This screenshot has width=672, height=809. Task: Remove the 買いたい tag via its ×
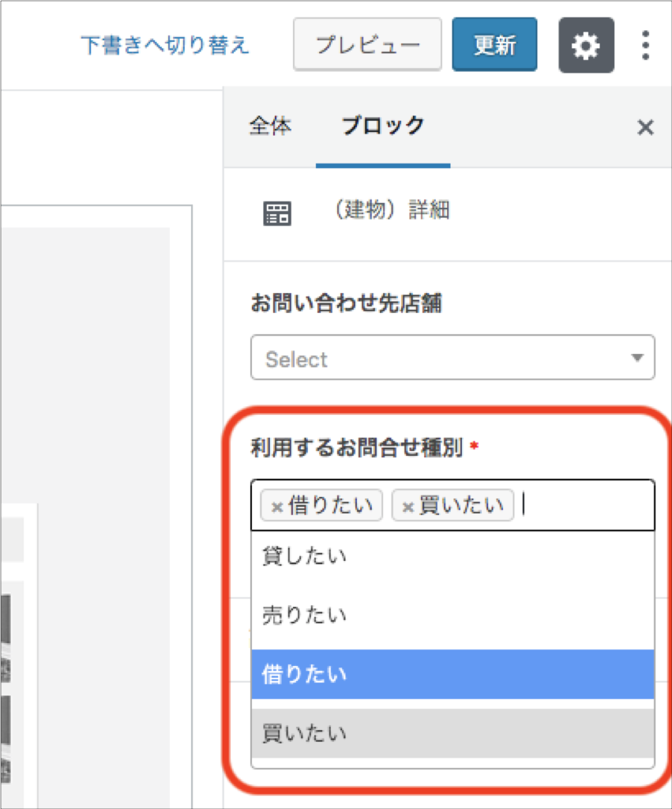407,506
